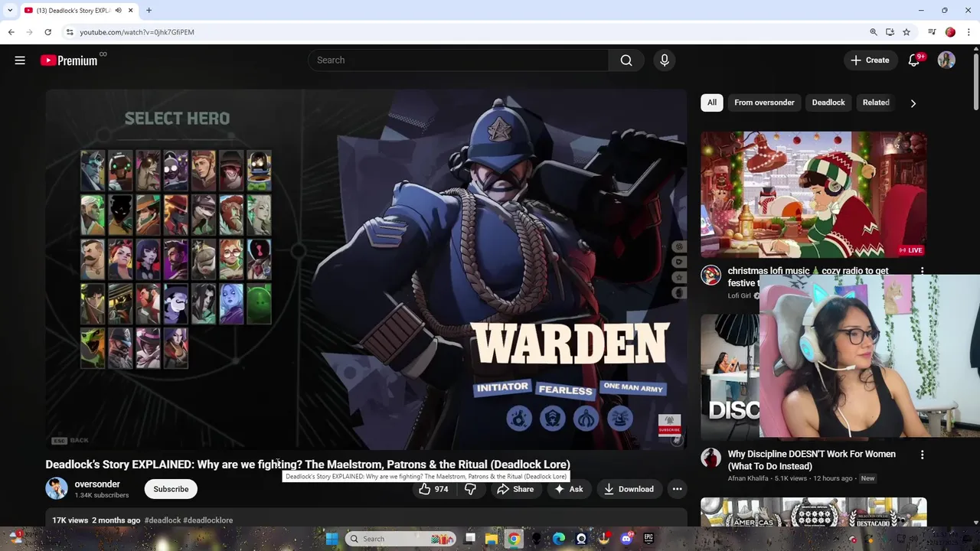This screenshot has width=980, height=551.
Task: Open the christmas lofi live thumbnail
Action: (x=813, y=194)
